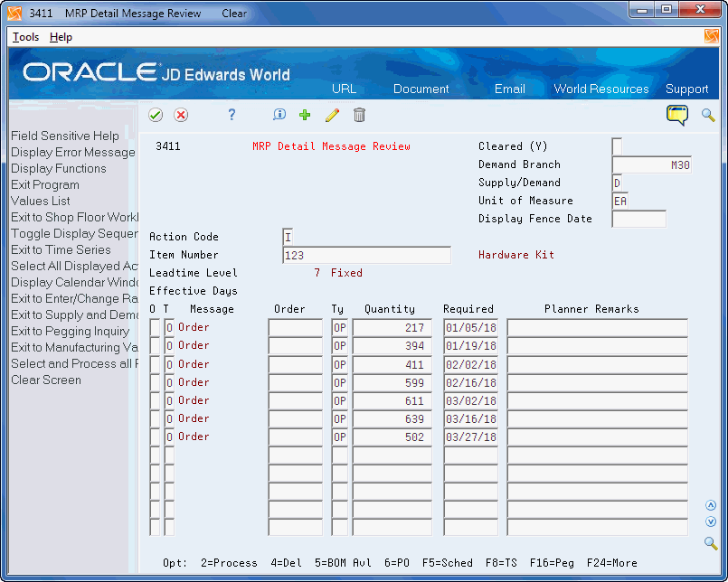Click the Support link

click(x=686, y=89)
